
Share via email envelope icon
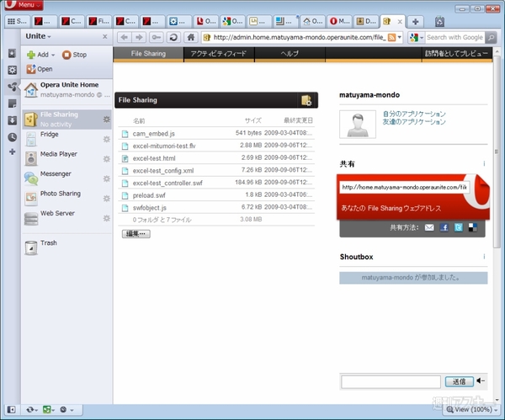click(x=429, y=228)
